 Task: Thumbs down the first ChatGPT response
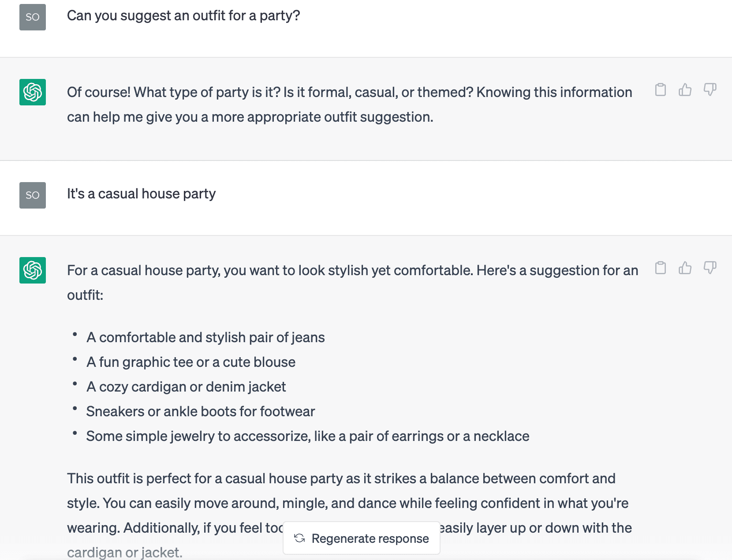[710, 90]
